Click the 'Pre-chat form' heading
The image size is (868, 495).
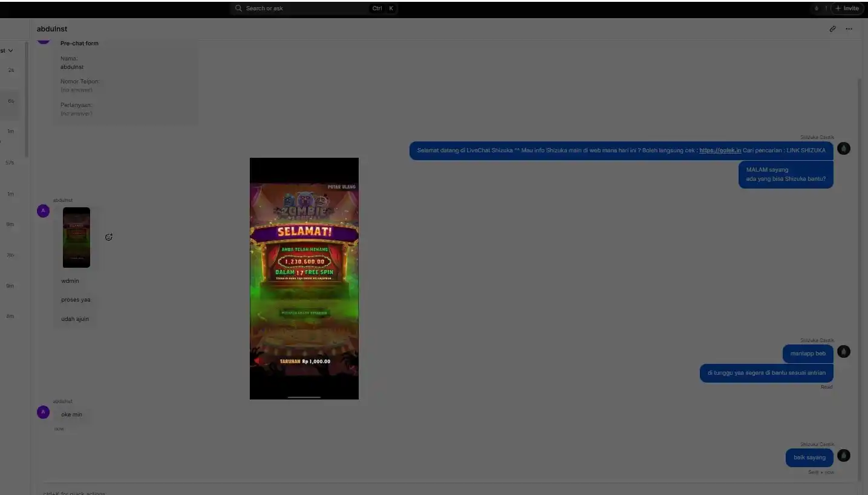(79, 44)
